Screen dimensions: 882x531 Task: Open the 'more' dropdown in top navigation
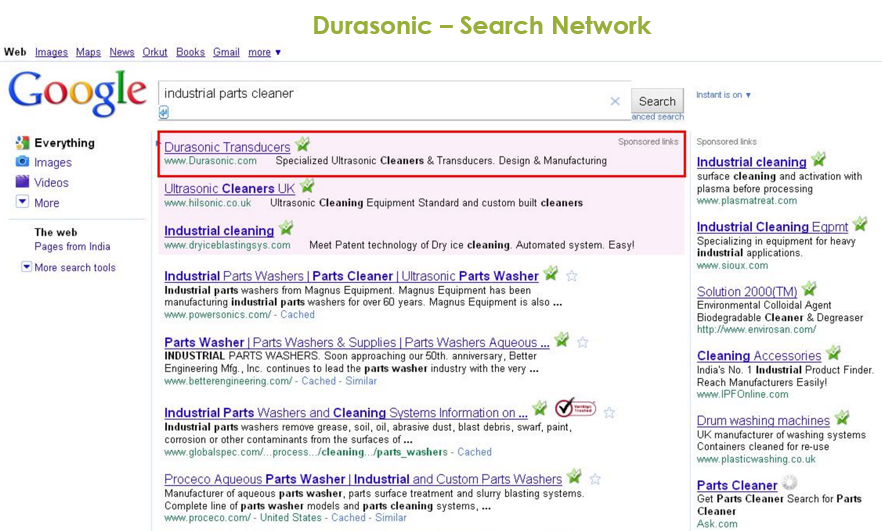click(x=265, y=52)
